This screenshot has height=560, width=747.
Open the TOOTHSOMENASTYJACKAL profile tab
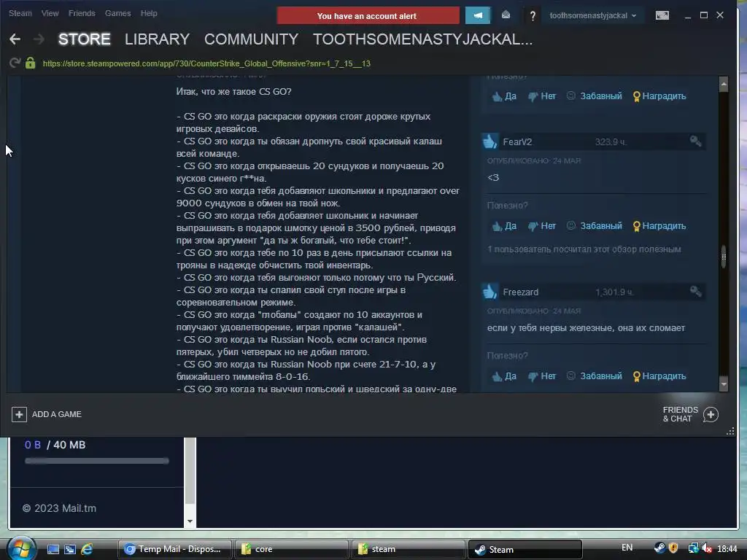pyautogui.click(x=422, y=39)
